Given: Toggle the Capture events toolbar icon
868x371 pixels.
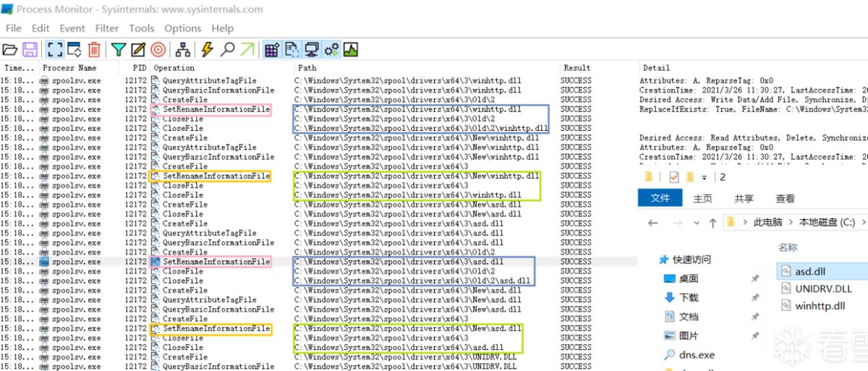Looking at the screenshot, I should coord(55,50).
